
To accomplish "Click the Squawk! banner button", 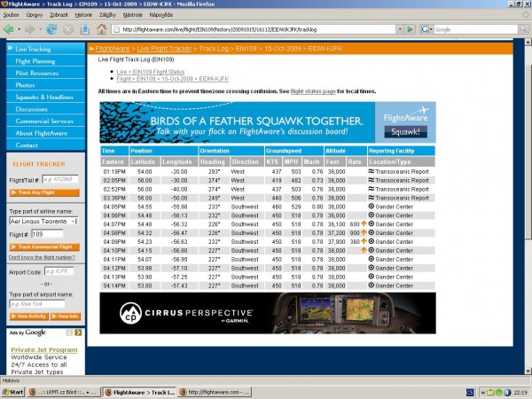I will [405, 131].
